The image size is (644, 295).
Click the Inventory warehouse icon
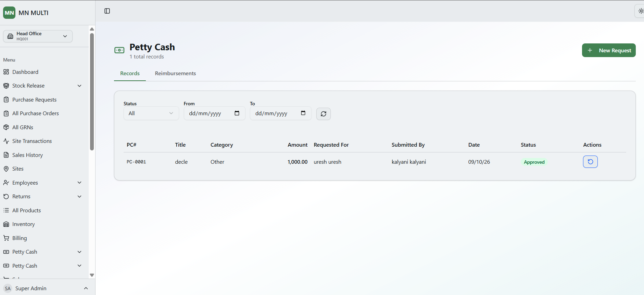(x=6, y=224)
